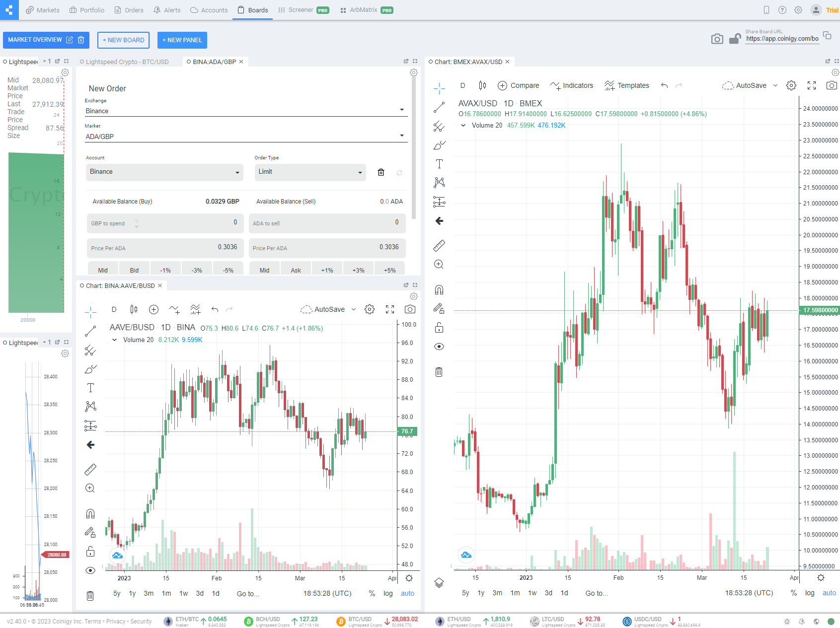Open AutoSave dropdown arrow in AAVE/BUSD chart
Screen dimensions: 840x628
[354, 309]
